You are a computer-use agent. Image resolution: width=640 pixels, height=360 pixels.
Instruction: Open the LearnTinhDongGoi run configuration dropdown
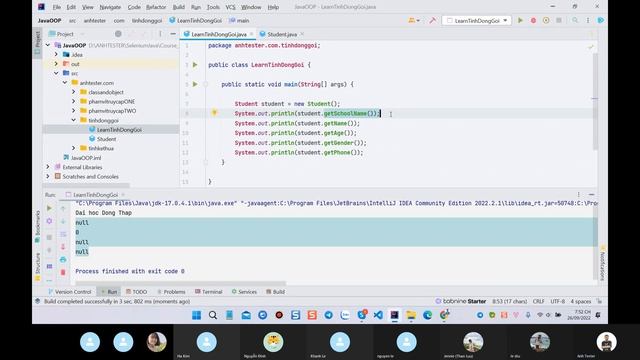(x=477, y=20)
